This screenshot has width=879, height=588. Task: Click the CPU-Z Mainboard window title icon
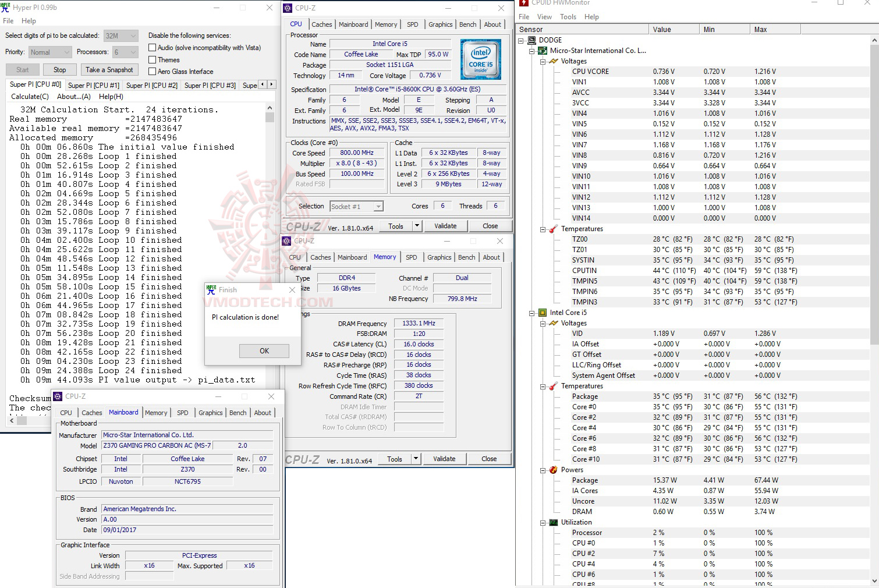pyautogui.click(x=58, y=396)
